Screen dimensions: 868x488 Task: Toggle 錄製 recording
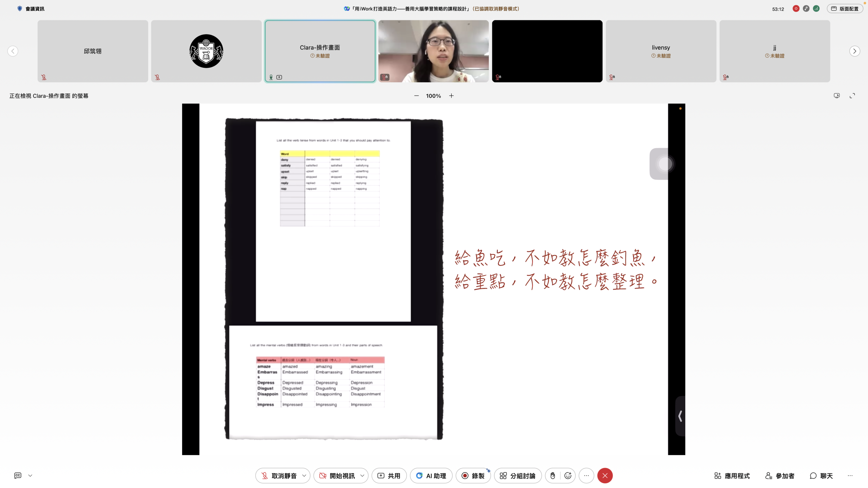(473, 476)
